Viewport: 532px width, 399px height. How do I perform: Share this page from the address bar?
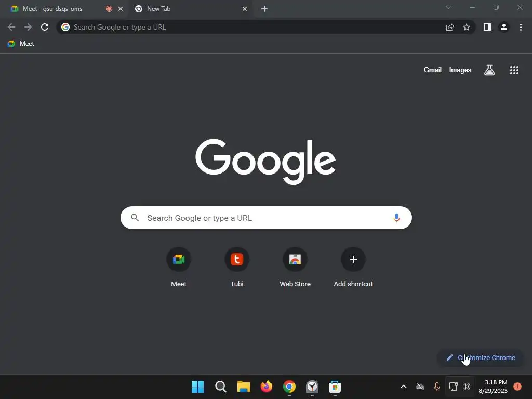(450, 27)
